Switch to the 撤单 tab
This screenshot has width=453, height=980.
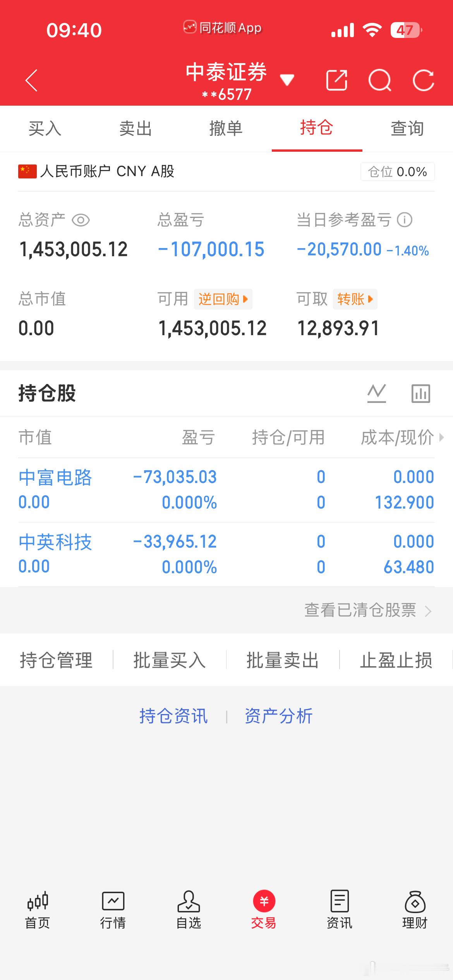click(226, 128)
